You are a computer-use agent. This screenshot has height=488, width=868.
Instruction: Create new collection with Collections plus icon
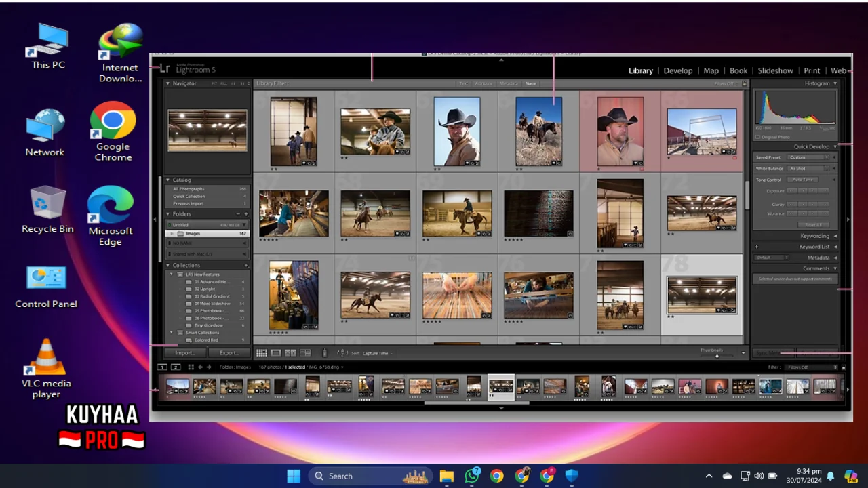pos(246,265)
